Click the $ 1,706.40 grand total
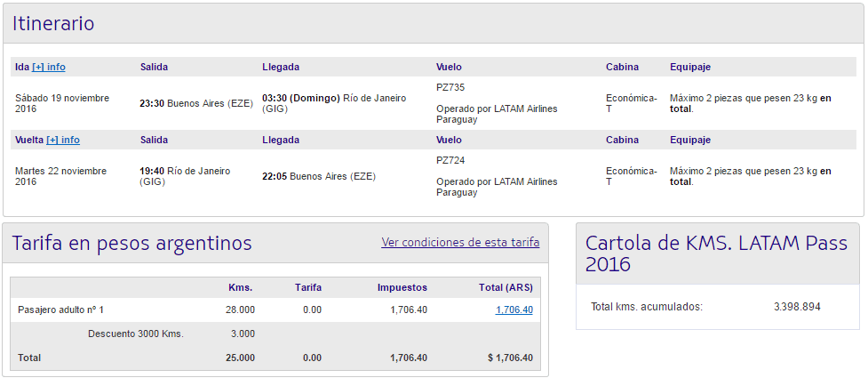 click(510, 358)
